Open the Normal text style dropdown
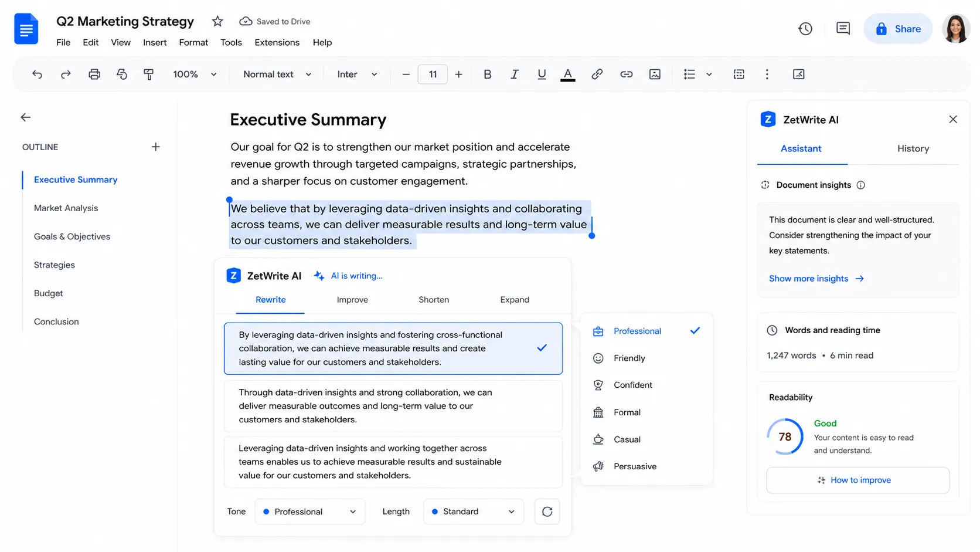The image size is (980, 552). pos(277,74)
